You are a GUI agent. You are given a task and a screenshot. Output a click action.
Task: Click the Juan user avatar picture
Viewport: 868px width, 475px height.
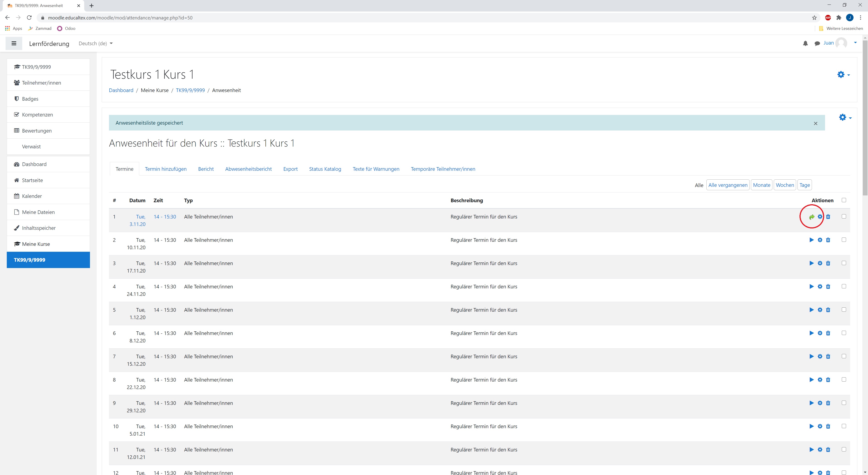(x=841, y=43)
